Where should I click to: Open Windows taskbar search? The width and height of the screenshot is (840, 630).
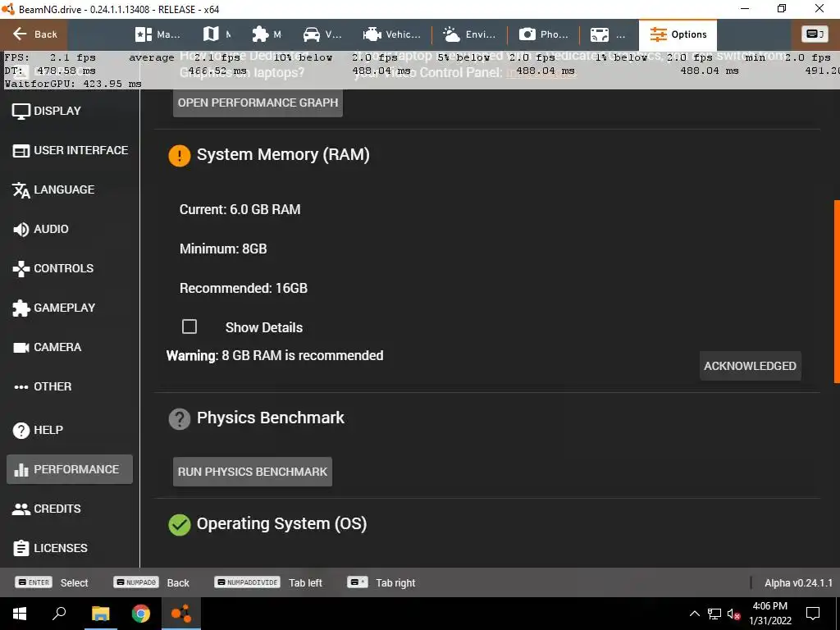59,614
